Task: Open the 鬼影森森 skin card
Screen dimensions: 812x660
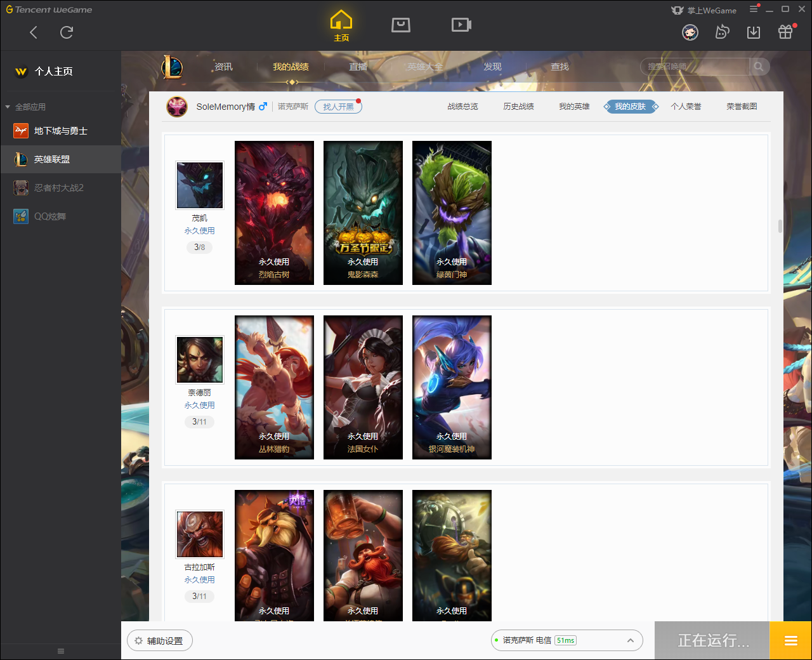Action: (x=363, y=213)
